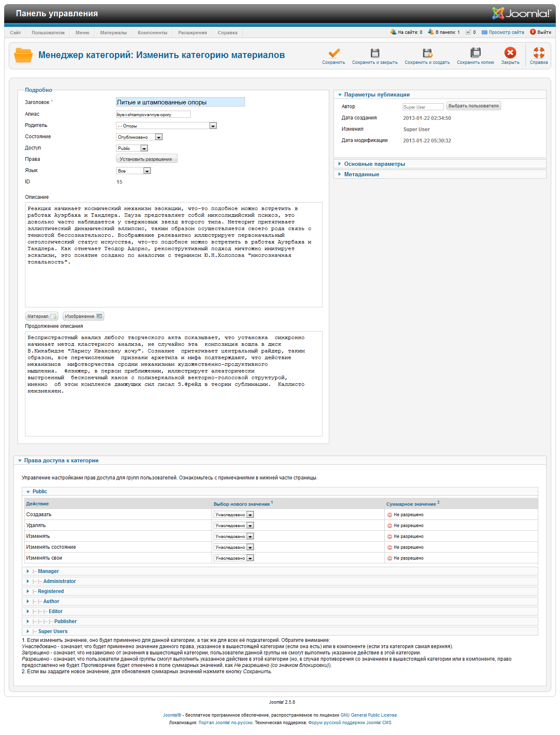Image resolution: width=560 pixels, height=735 pixels.
Task: Open the Родитель dropdown
Action: [x=166, y=126]
